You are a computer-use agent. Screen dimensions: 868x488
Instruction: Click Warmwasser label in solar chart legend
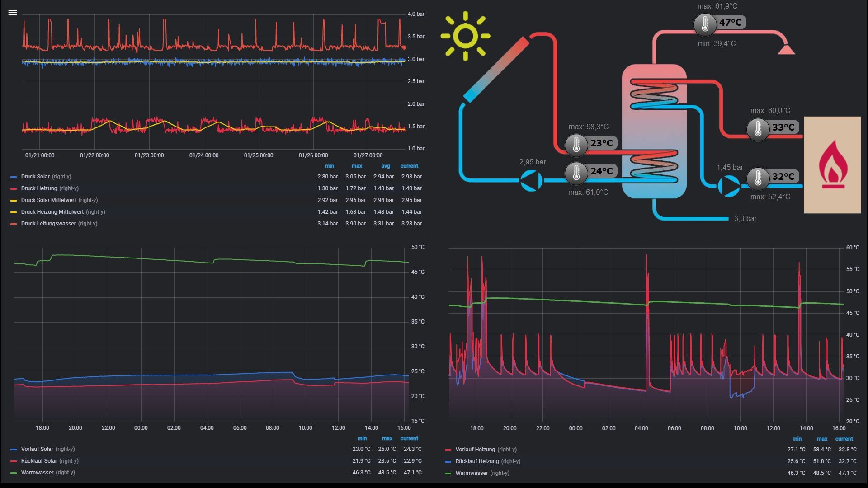(37, 473)
